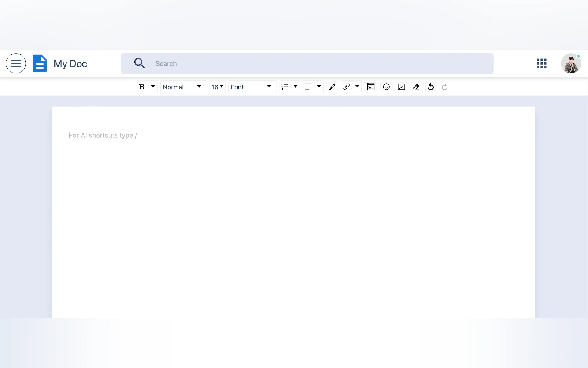588x368 pixels.
Task: Insert an image
Action: coord(401,87)
